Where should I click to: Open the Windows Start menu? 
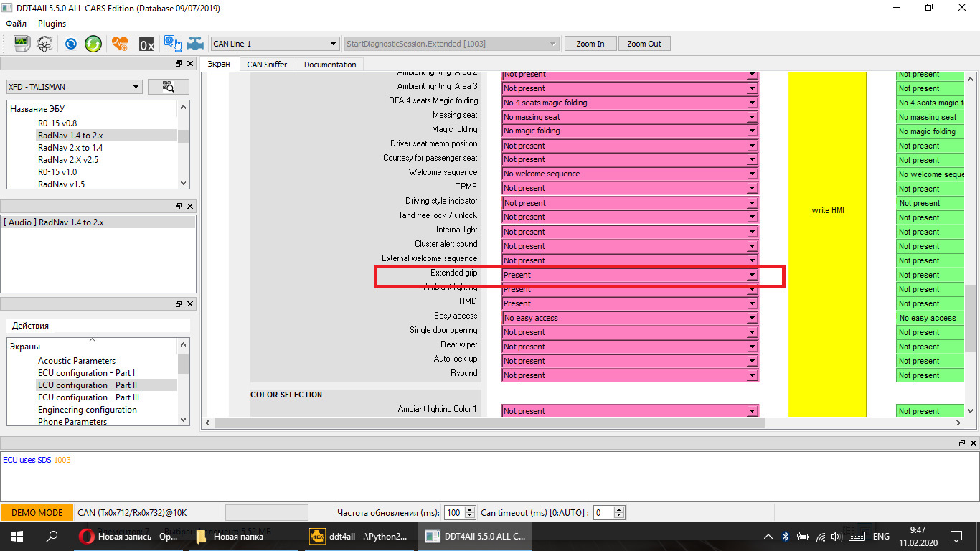pos(17,536)
